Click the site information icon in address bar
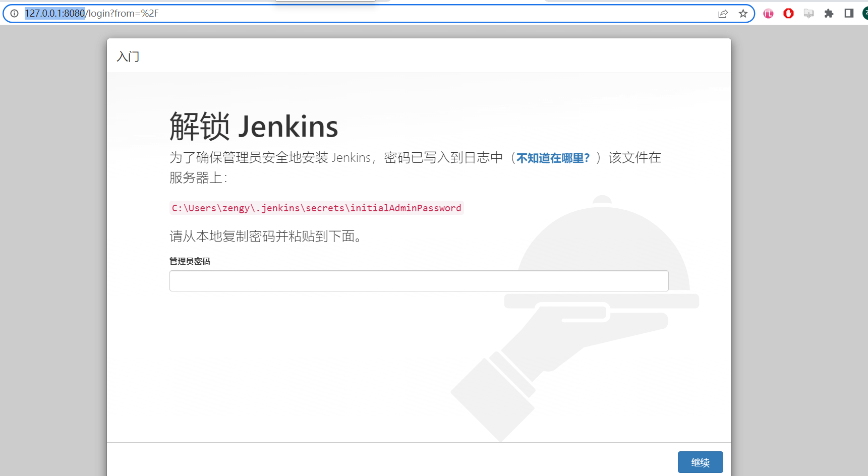868x476 pixels. tap(15, 14)
